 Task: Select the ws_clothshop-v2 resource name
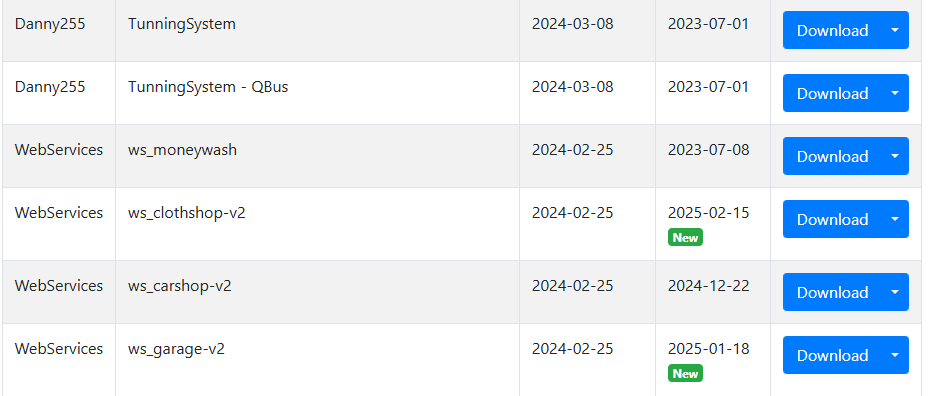(x=186, y=213)
